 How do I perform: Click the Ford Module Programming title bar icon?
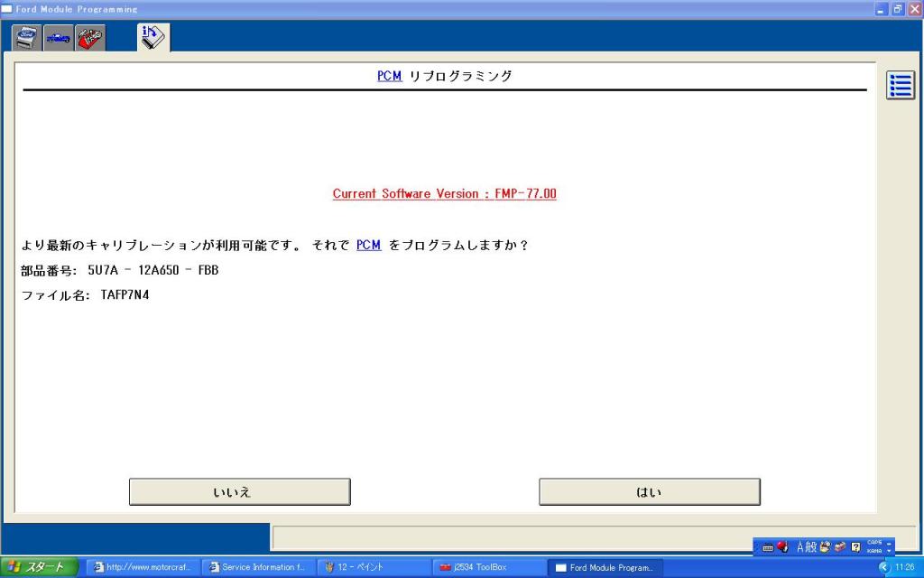pos(6,9)
